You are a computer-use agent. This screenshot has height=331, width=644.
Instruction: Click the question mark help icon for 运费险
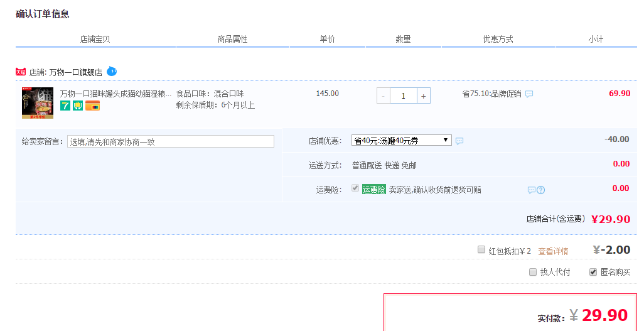click(x=541, y=190)
